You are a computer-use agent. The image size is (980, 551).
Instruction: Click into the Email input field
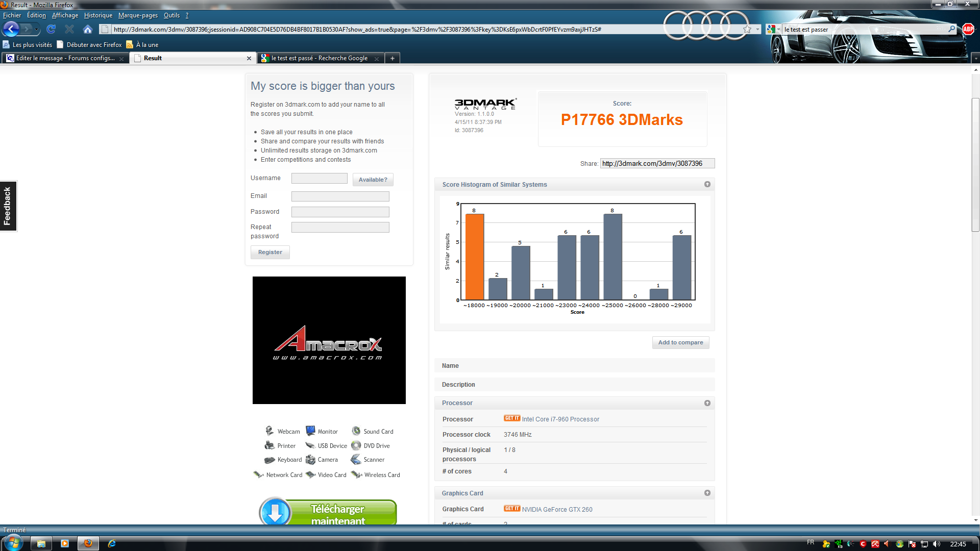[340, 196]
